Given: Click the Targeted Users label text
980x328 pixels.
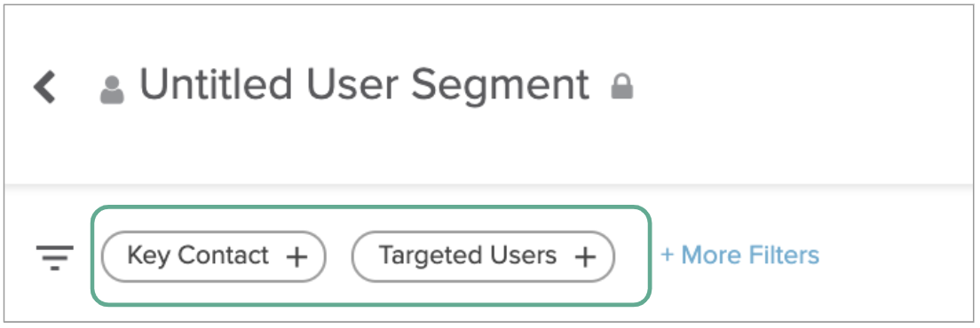Looking at the screenshot, I should point(468,255).
